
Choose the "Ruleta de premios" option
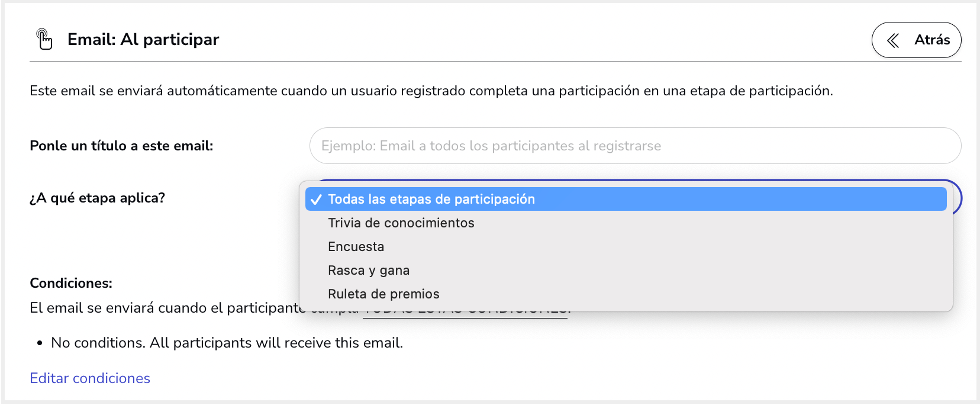point(626,294)
